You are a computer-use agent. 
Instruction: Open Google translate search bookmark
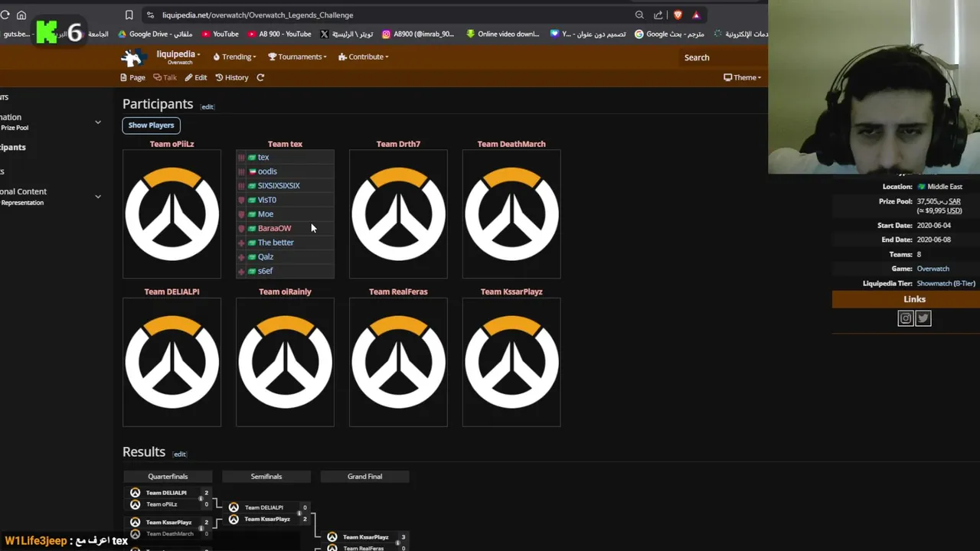pyautogui.click(x=669, y=34)
